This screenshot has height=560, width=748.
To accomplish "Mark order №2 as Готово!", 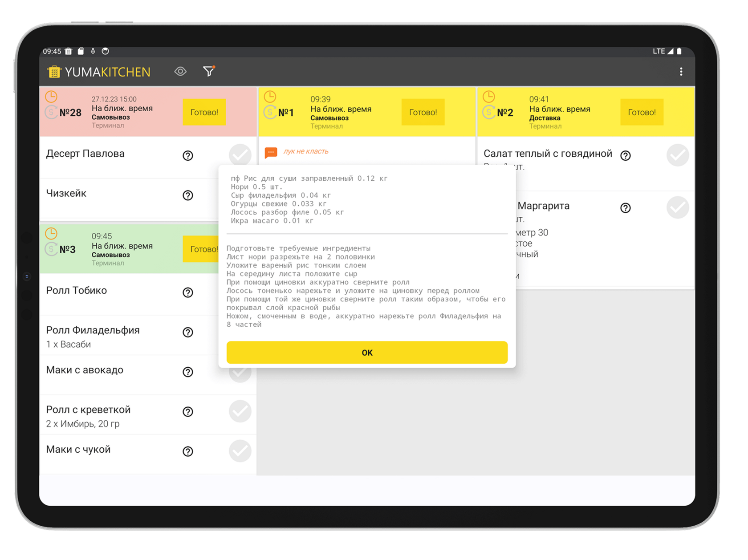I will point(642,112).
